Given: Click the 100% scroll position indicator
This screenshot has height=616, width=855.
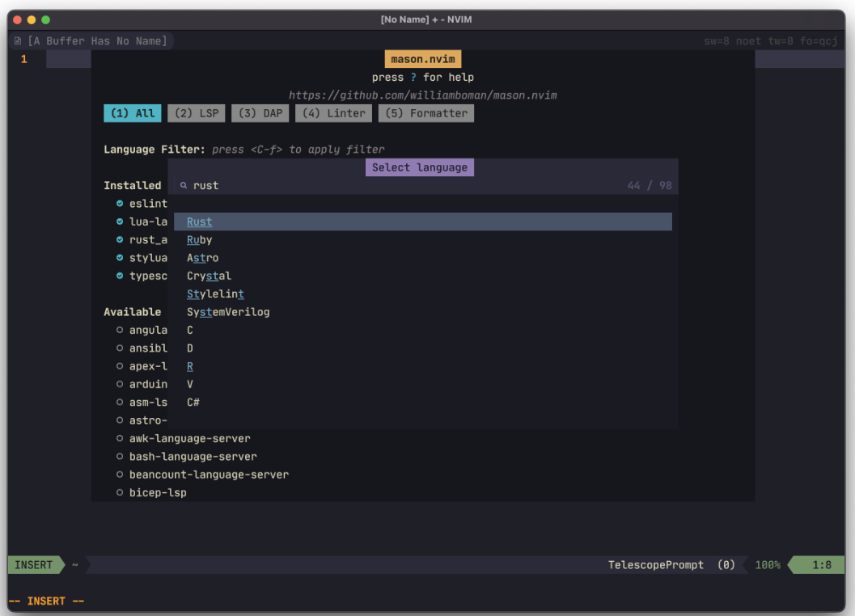Looking at the screenshot, I should [x=766, y=565].
